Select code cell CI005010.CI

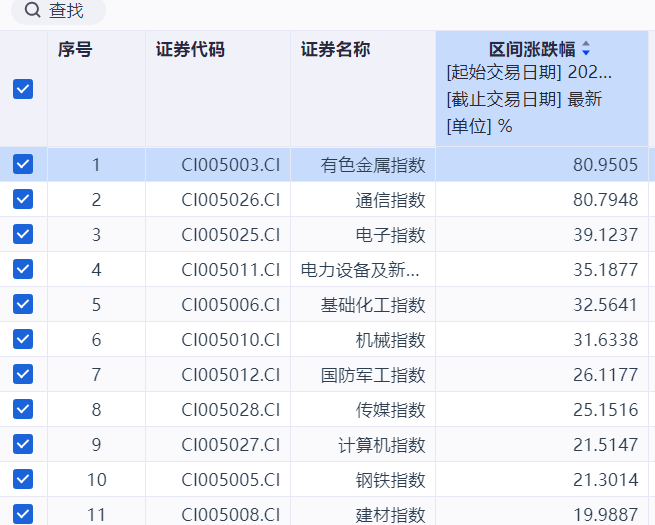(218, 340)
